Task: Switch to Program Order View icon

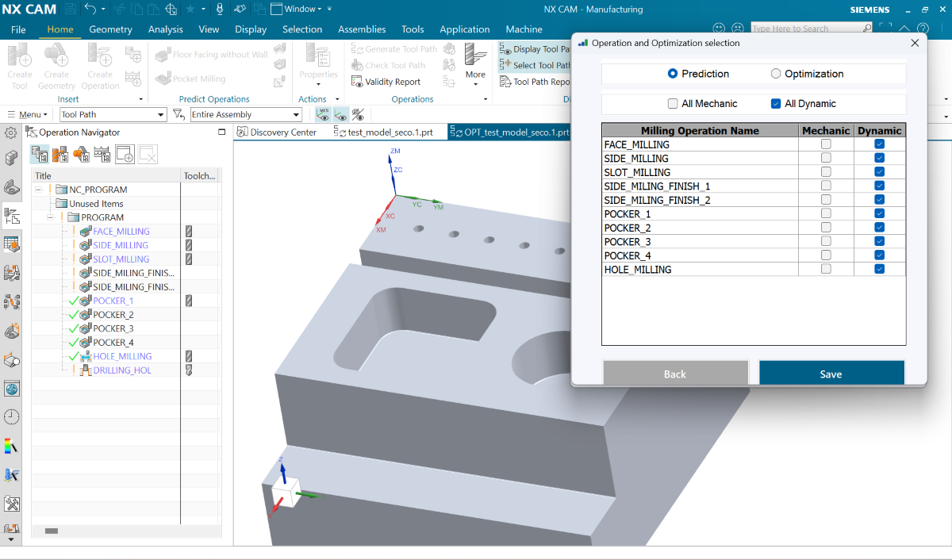Action: (x=39, y=154)
